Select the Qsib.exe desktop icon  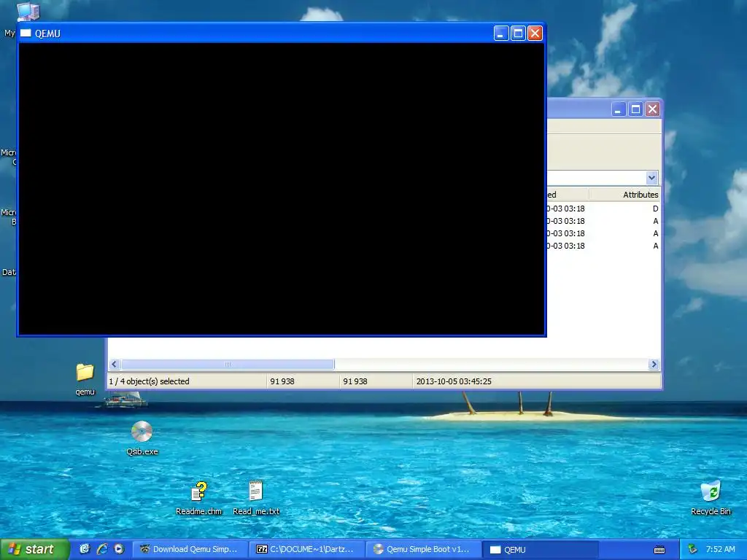click(142, 438)
